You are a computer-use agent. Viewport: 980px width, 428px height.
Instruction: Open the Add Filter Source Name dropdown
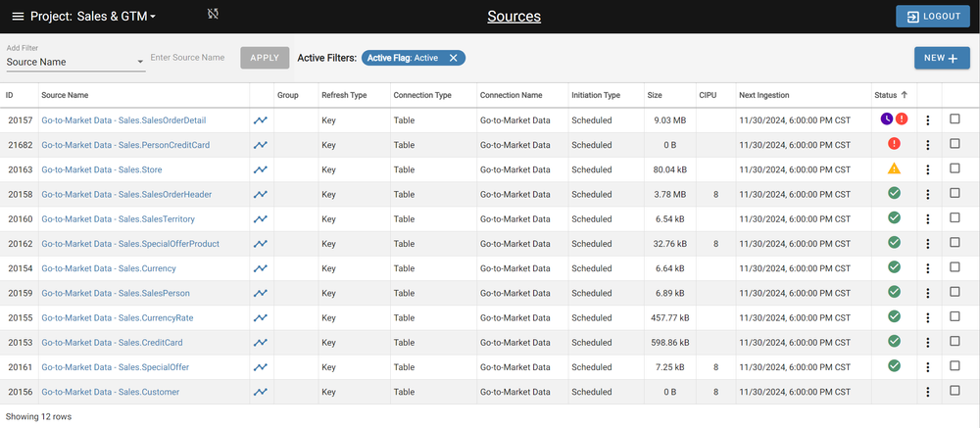click(x=75, y=62)
